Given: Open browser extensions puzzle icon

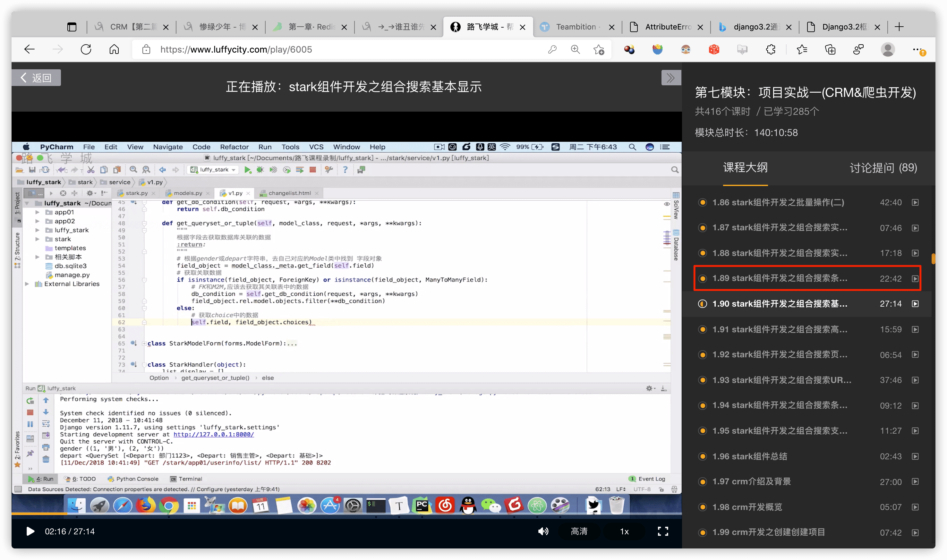Looking at the screenshot, I should click(770, 49).
